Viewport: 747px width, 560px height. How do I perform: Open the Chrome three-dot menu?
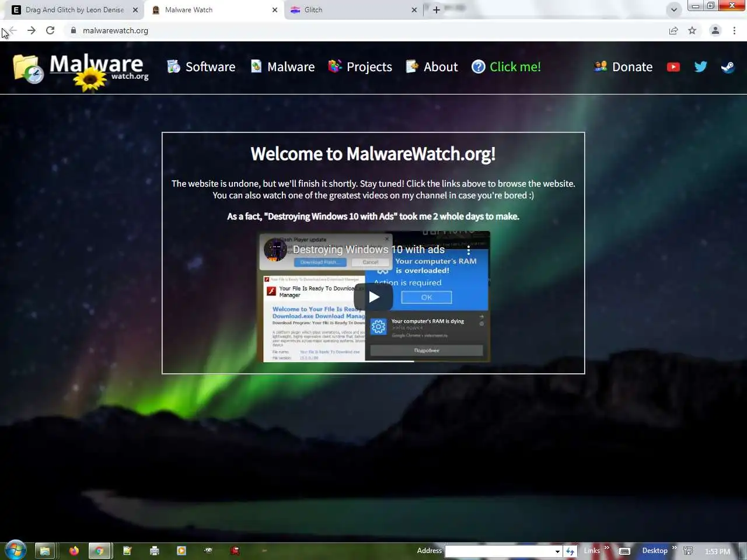click(734, 30)
